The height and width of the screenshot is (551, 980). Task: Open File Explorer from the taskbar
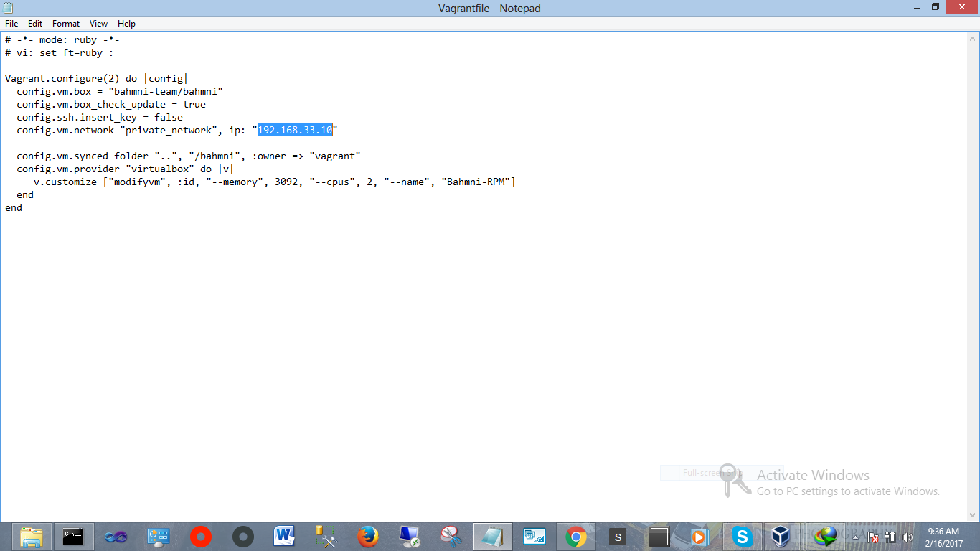coord(31,537)
